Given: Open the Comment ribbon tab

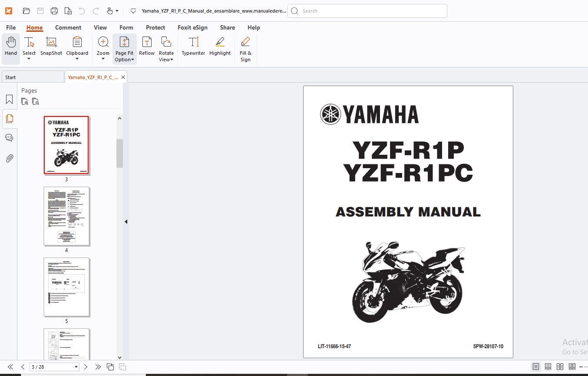Looking at the screenshot, I should (68, 27).
